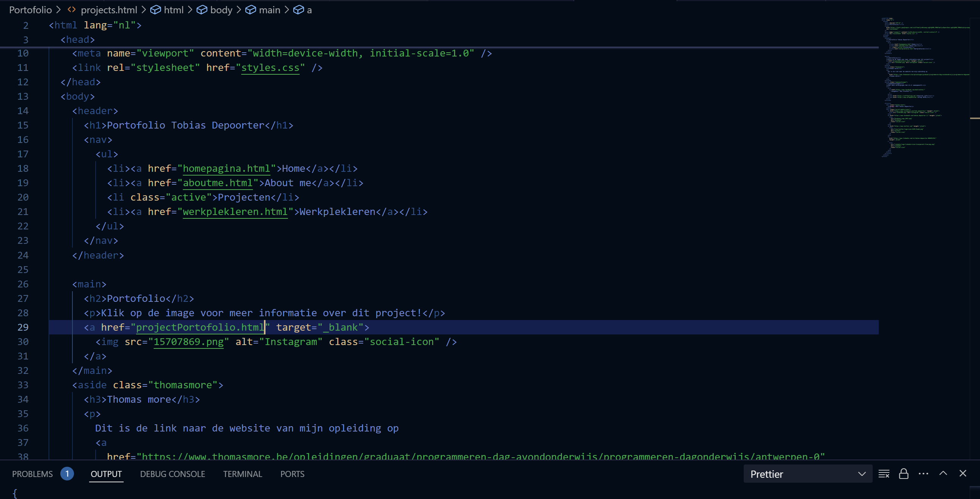Open the TERMINAL tab
Image resolution: width=980 pixels, height=499 pixels.
pyautogui.click(x=242, y=474)
